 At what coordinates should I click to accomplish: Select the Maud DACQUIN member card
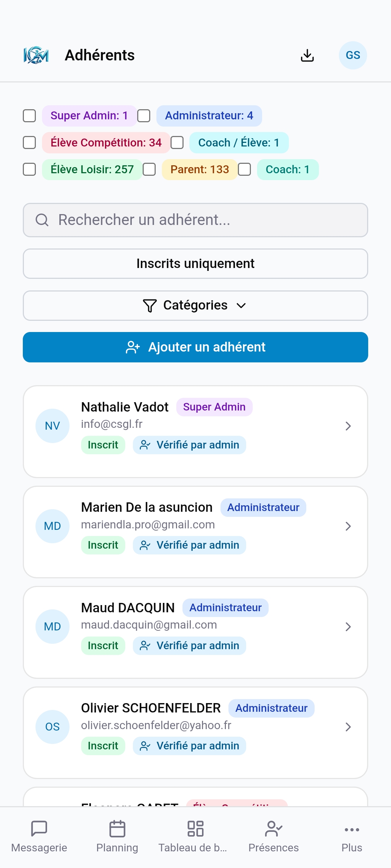[x=195, y=632]
